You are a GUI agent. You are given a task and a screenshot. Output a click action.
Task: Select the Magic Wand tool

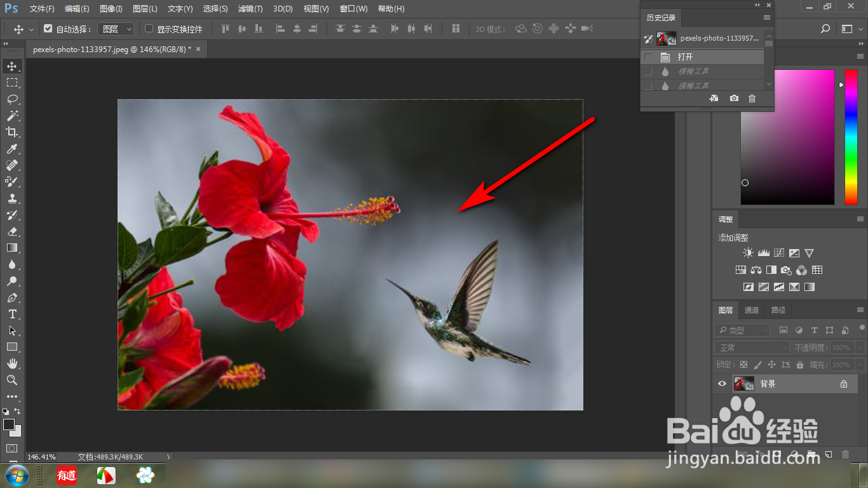(x=12, y=116)
